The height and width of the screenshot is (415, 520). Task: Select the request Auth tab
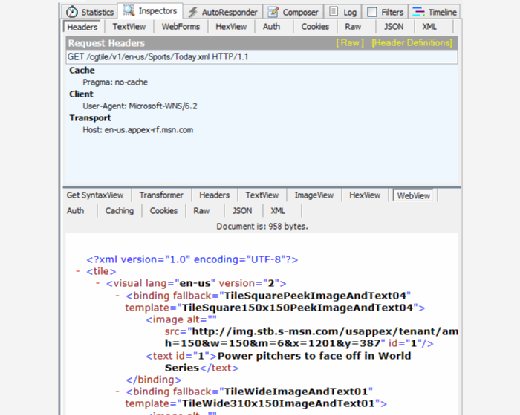click(271, 27)
